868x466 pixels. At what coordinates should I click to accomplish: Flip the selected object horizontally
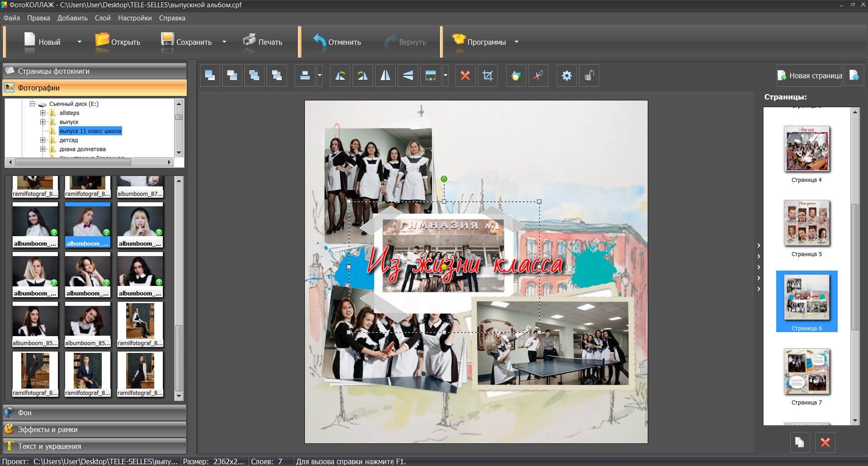[x=385, y=76]
